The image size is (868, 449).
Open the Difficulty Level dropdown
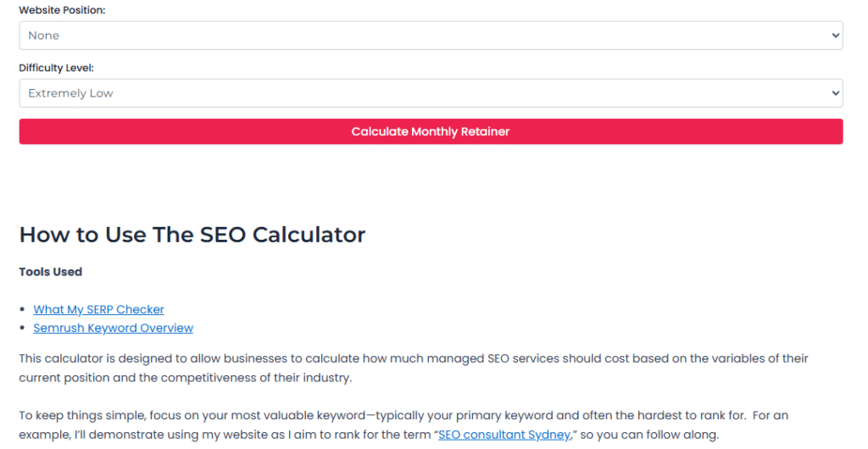(x=431, y=93)
